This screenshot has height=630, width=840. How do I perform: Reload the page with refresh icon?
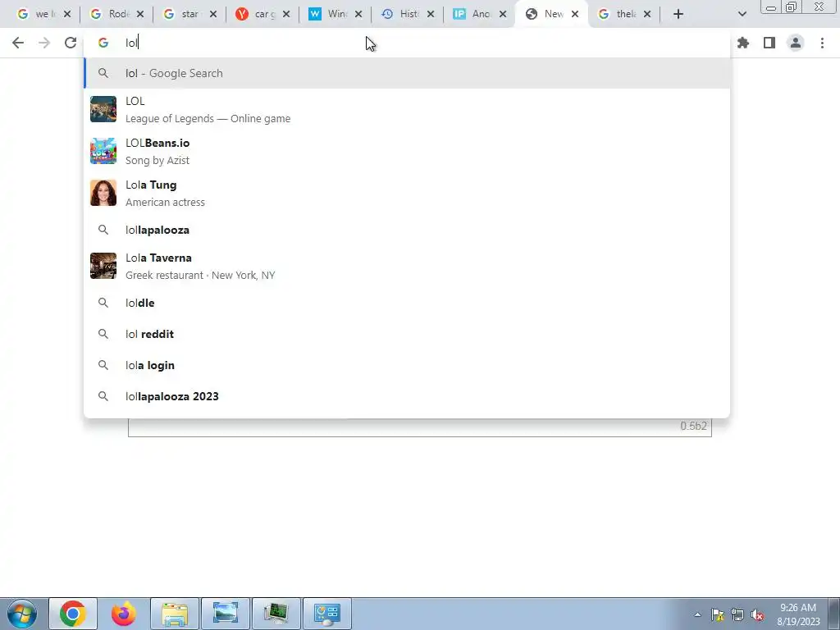coord(71,43)
